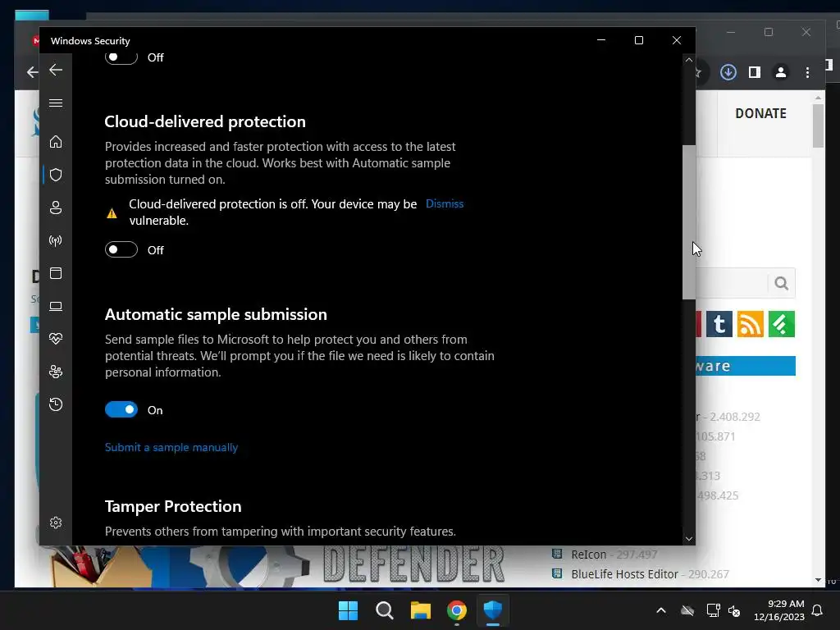This screenshot has height=630, width=840.
Task: Open Device security icon
Action: tap(56, 306)
